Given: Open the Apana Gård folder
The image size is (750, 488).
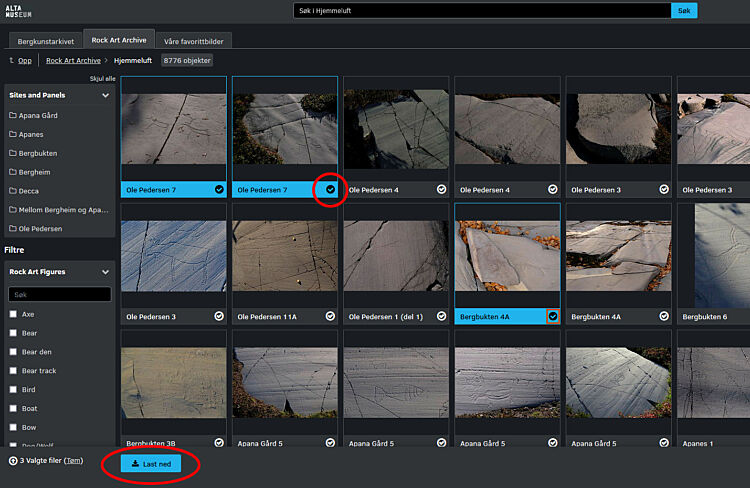Looking at the screenshot, I should click(33, 115).
